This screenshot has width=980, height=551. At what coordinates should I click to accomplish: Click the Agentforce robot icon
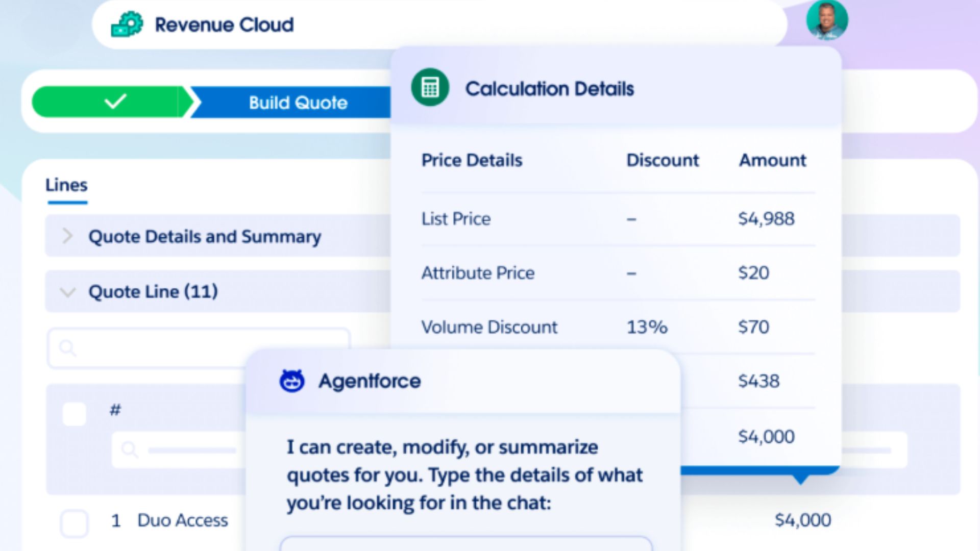point(292,381)
